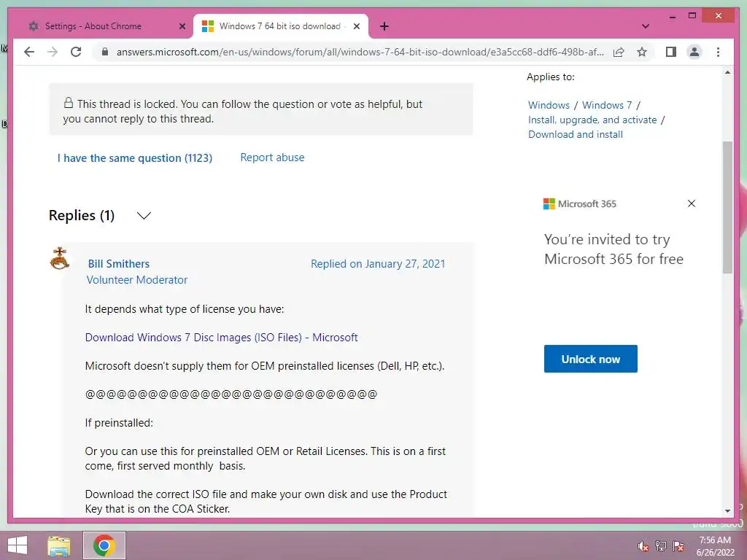Click the page vertical scrollbar thumb
The height and width of the screenshot is (560, 747).
[x=727, y=207]
